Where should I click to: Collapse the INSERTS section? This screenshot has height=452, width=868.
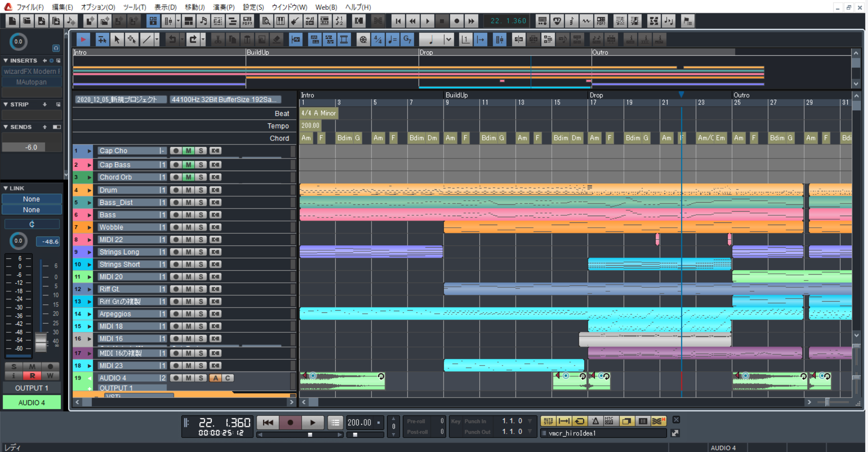5,60
